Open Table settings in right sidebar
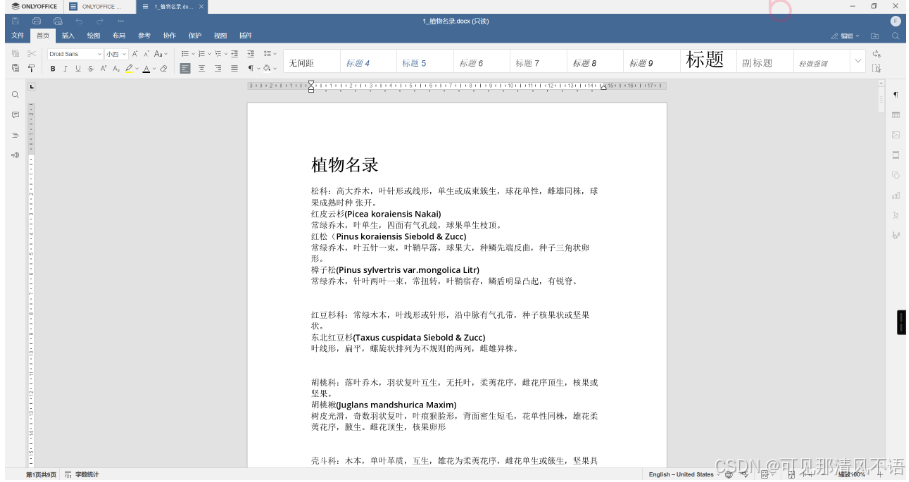Image resolution: width=909 pixels, height=482 pixels. point(896,115)
